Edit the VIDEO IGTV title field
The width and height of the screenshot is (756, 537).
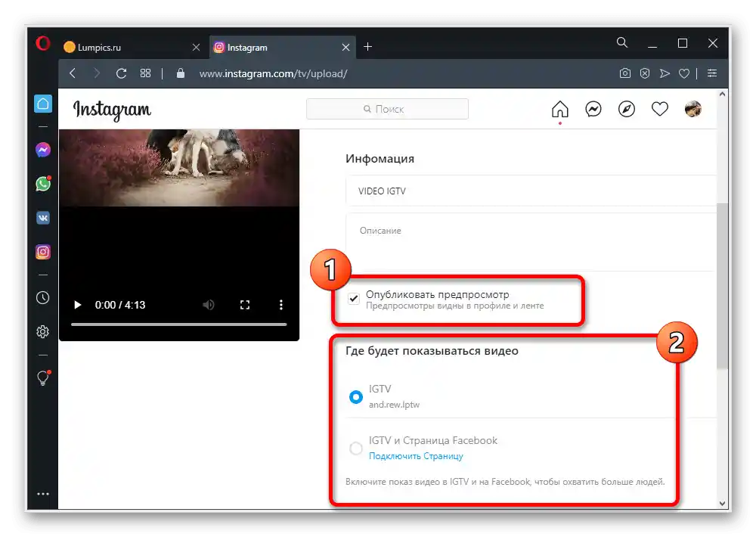(x=531, y=191)
